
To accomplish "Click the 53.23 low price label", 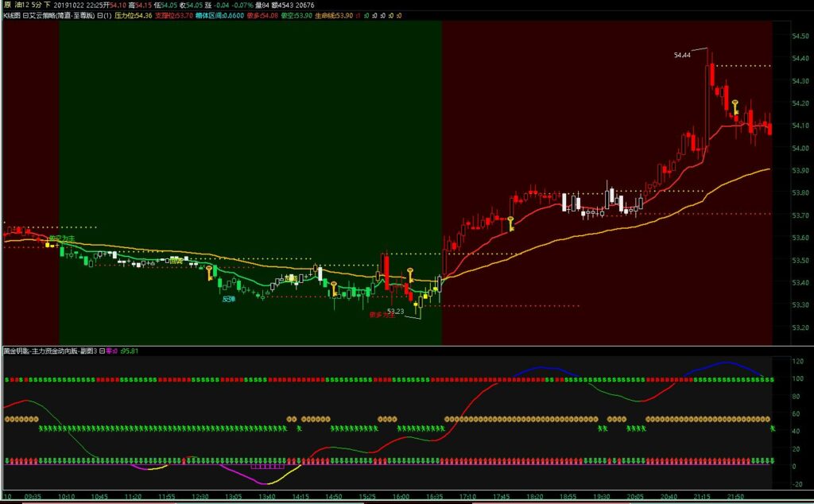I will pos(395,311).
